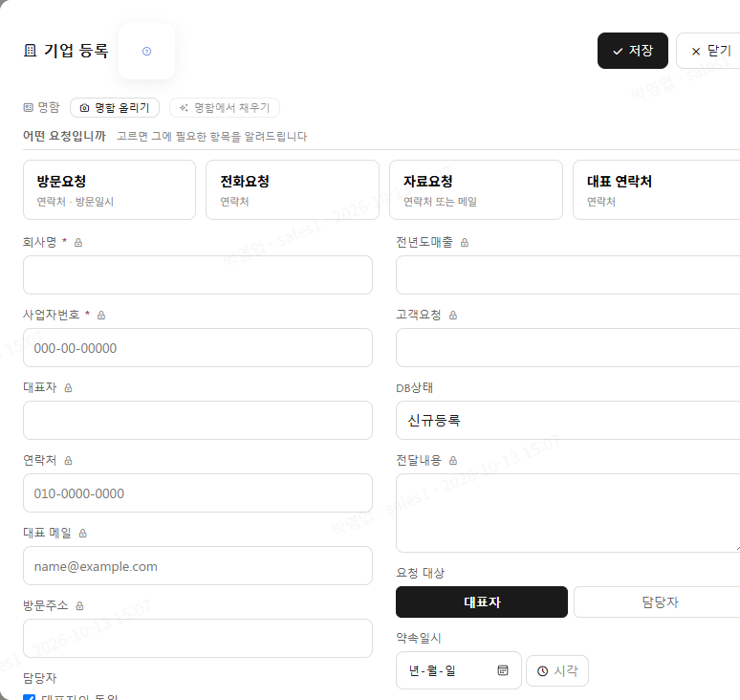Select the 자료요청 request type card
The height and width of the screenshot is (700, 740).
[x=476, y=189]
